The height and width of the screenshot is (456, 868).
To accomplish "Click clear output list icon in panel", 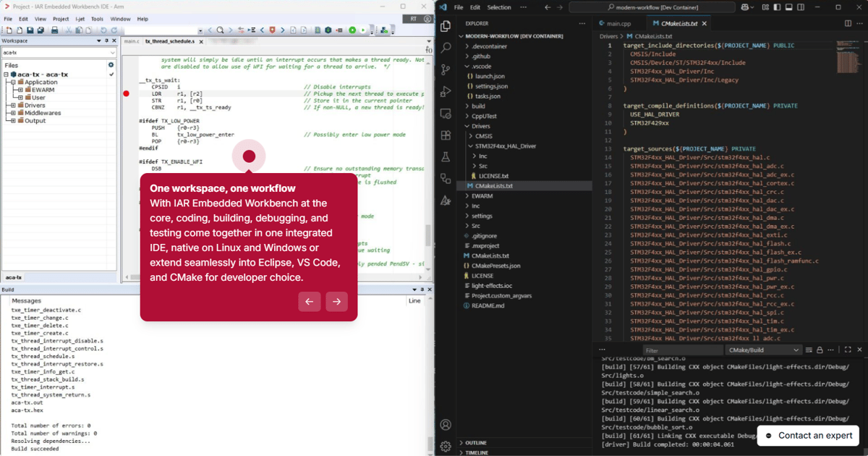I will pyautogui.click(x=809, y=350).
